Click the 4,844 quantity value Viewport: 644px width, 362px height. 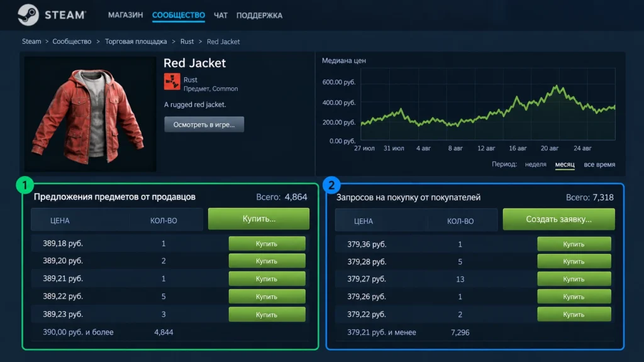pyautogui.click(x=164, y=332)
